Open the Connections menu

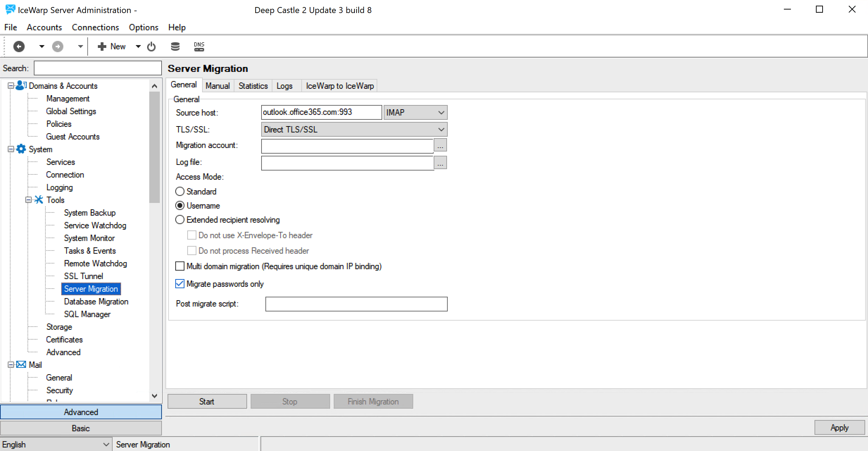95,27
